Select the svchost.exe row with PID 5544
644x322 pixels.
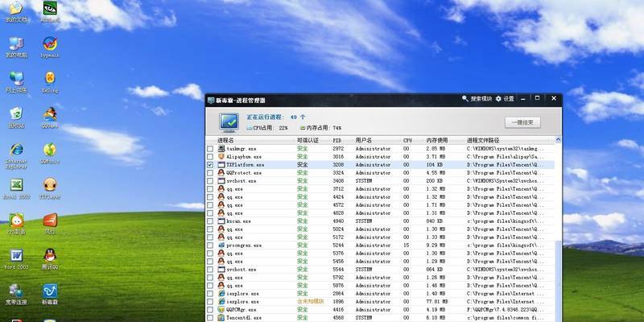(x=380, y=270)
